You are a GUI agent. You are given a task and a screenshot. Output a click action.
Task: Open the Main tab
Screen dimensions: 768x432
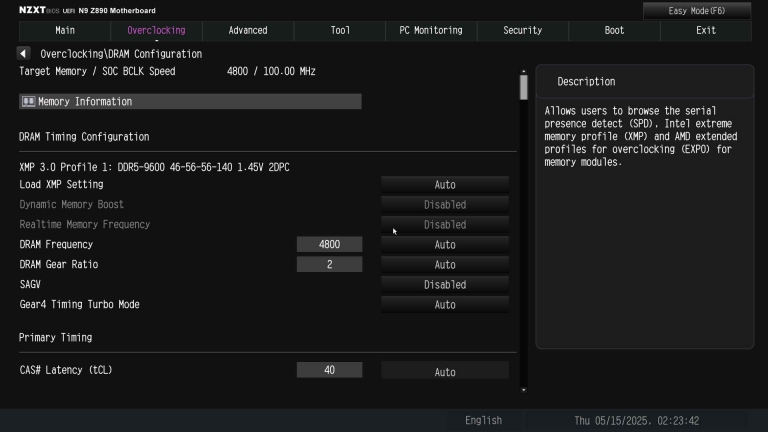click(65, 30)
